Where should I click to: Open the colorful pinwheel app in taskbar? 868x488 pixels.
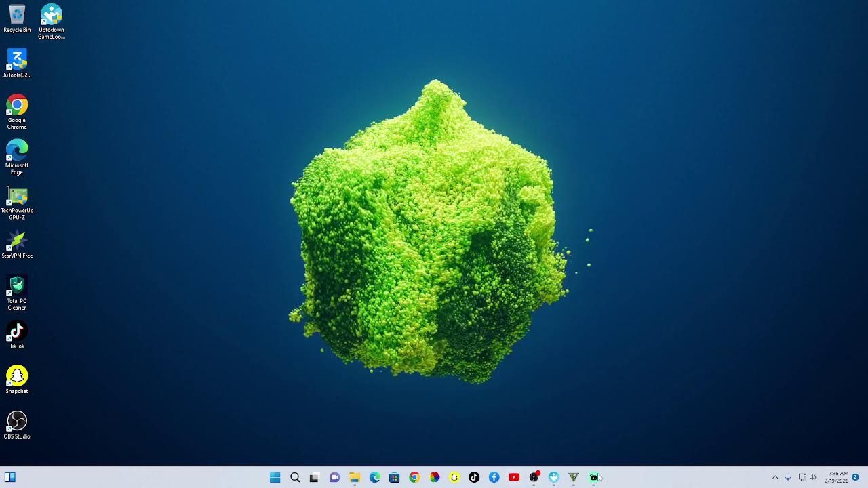click(435, 477)
